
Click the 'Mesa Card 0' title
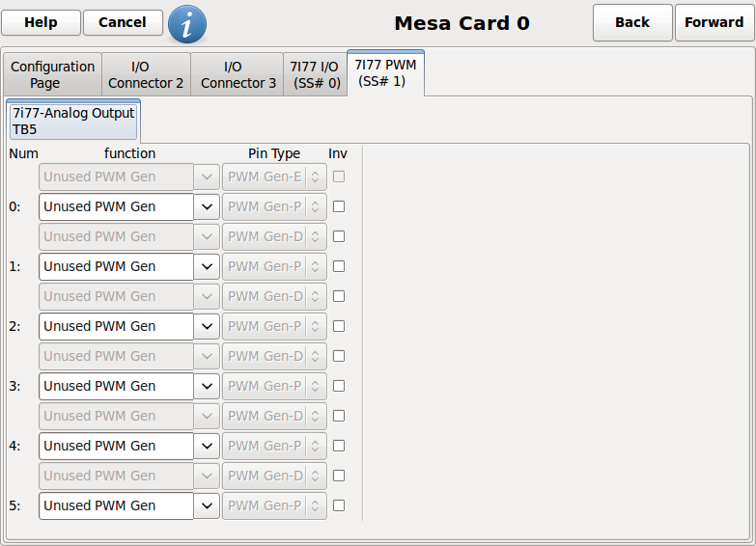tap(462, 23)
